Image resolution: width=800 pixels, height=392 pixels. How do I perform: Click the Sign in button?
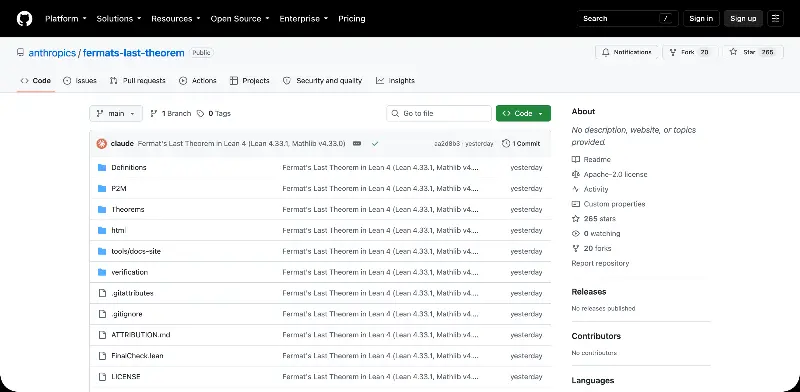701,18
